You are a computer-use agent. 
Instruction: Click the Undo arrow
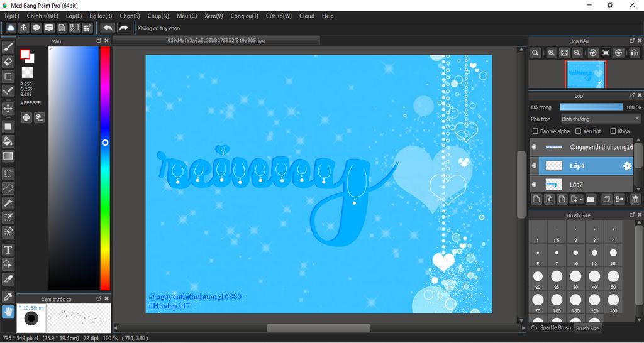point(108,28)
